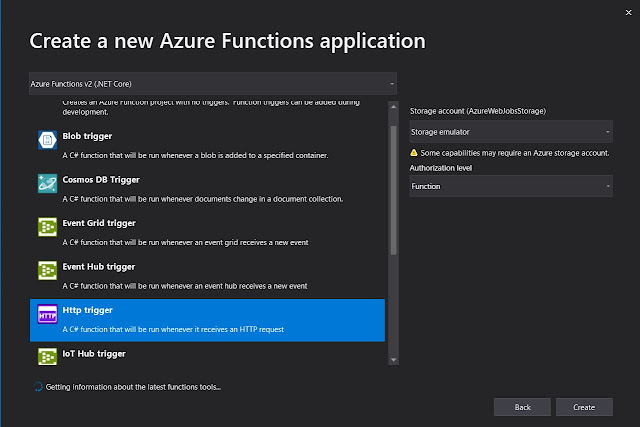The image size is (640, 427).
Task: Click the template list scrollbar thumb
Action: pos(393,190)
